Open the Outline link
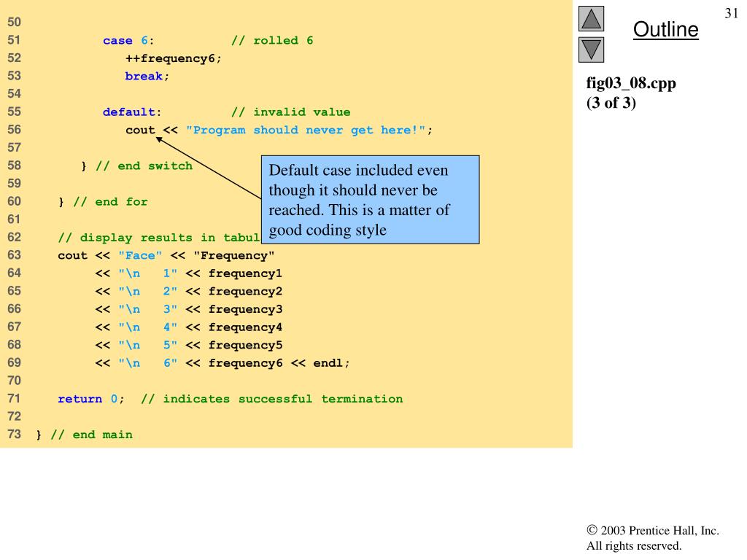 (665, 29)
